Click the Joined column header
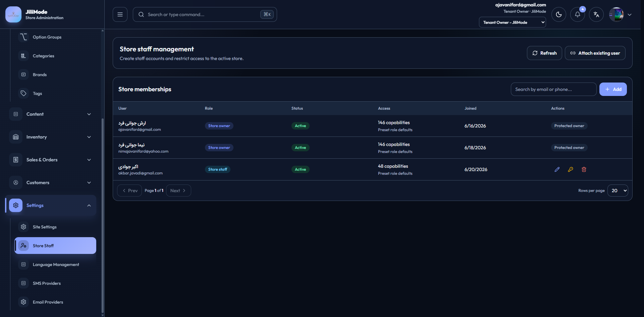The image size is (644, 317). [470, 108]
